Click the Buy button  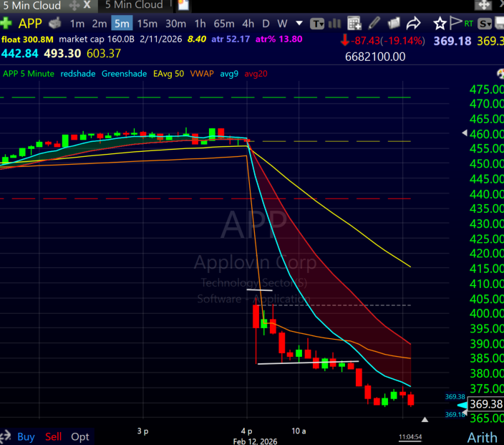pos(26,436)
